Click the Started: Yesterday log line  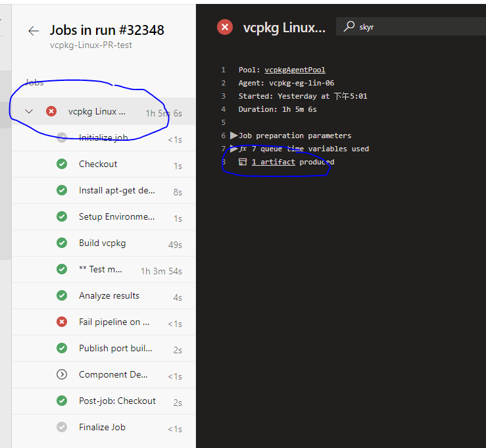(x=303, y=96)
